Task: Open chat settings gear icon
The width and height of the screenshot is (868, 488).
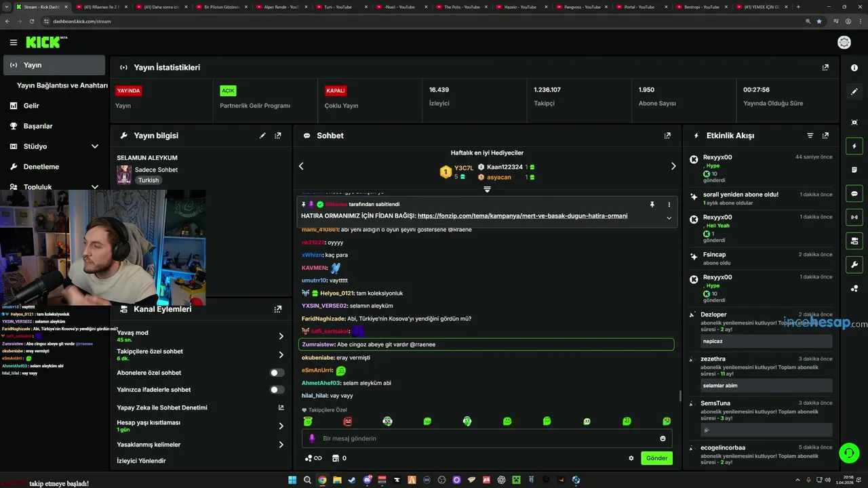Action: [631, 458]
